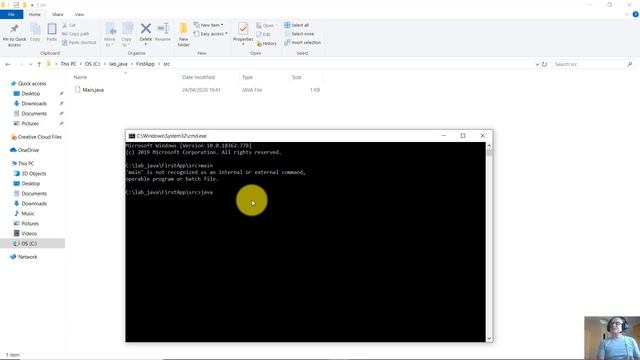Maximize the cmd.exe window
The width and height of the screenshot is (640, 360).
click(x=463, y=136)
